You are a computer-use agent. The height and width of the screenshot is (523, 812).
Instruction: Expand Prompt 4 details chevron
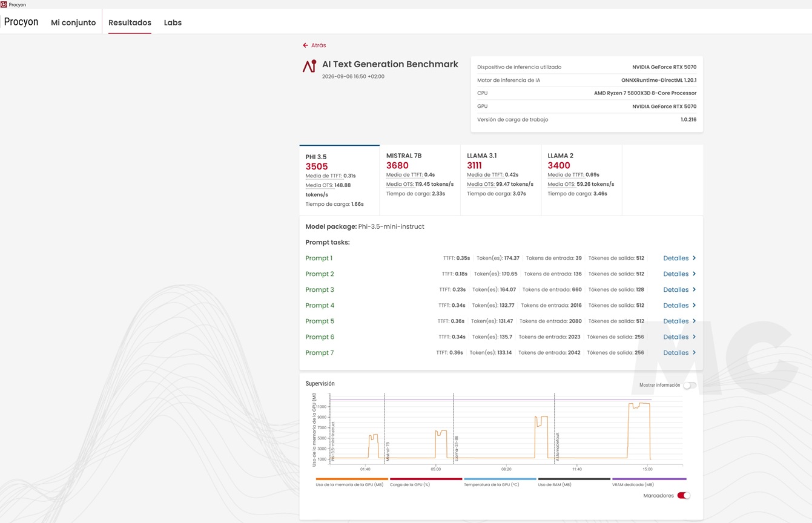(694, 305)
